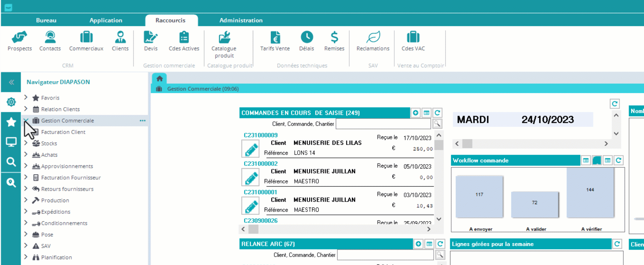This screenshot has width=644, height=265.
Task: Add a new commande en cours
Action: coord(416,113)
